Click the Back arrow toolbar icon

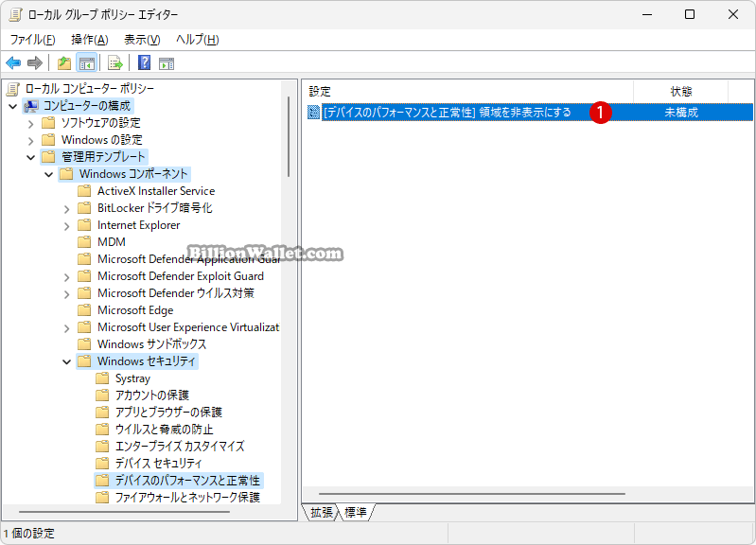(13, 62)
